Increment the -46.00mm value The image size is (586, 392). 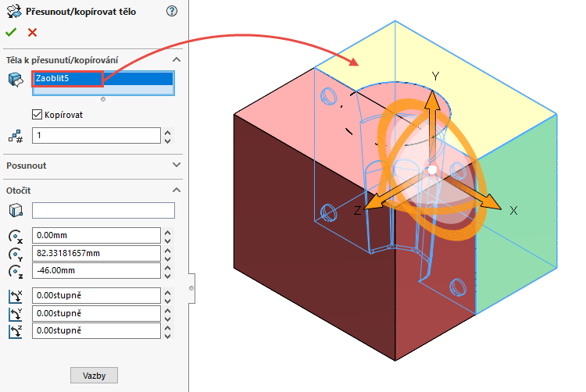pyautogui.click(x=168, y=267)
